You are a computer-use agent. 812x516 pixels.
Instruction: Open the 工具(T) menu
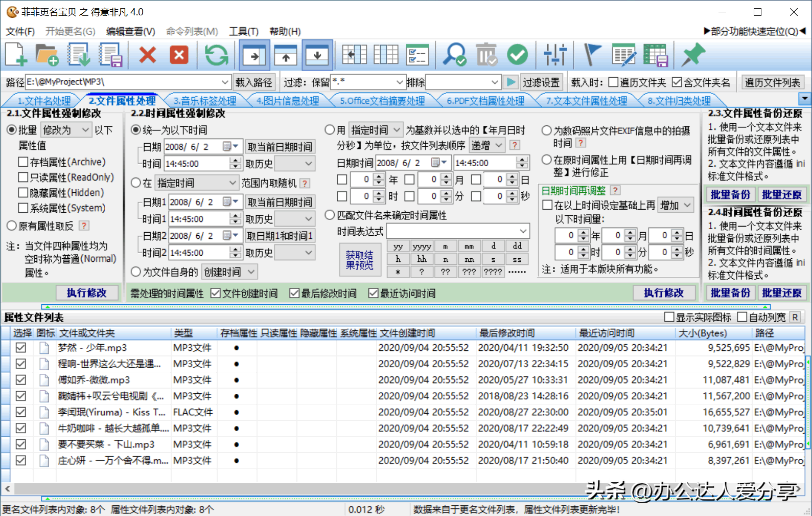(244, 31)
